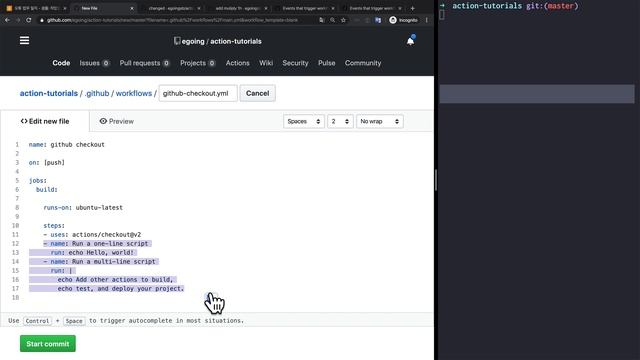Follow the action-tutorials breadcrumb link
The image size is (640, 360).
tap(49, 93)
